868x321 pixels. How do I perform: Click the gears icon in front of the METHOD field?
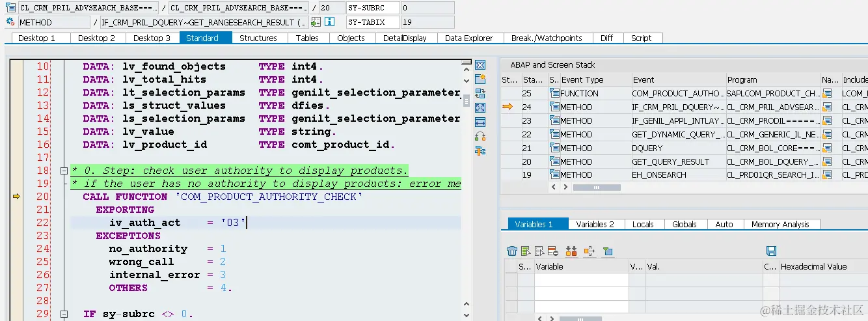(10, 22)
